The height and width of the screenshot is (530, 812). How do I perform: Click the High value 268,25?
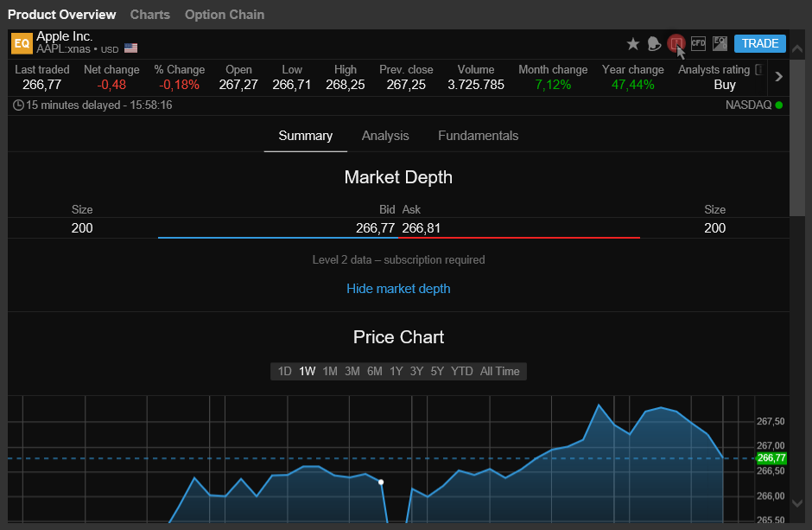pyautogui.click(x=346, y=85)
